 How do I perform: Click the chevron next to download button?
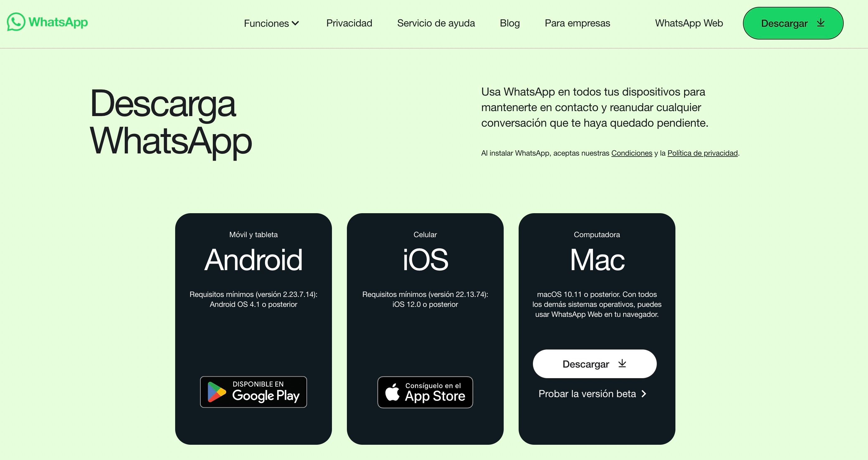point(821,23)
